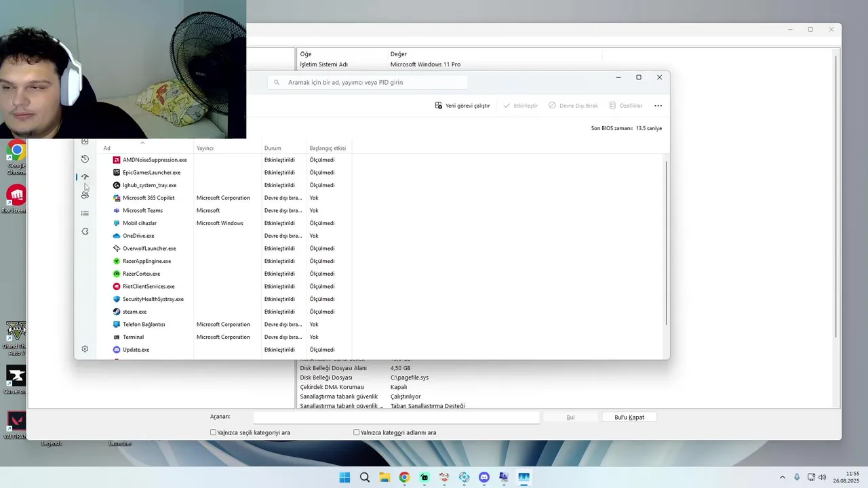Select Microsoft 365 Copilot icon

tap(117, 198)
